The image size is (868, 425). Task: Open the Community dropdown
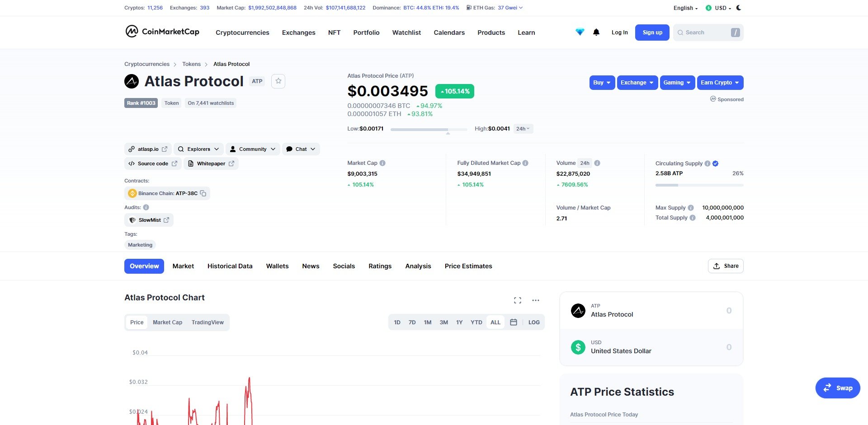tap(253, 149)
